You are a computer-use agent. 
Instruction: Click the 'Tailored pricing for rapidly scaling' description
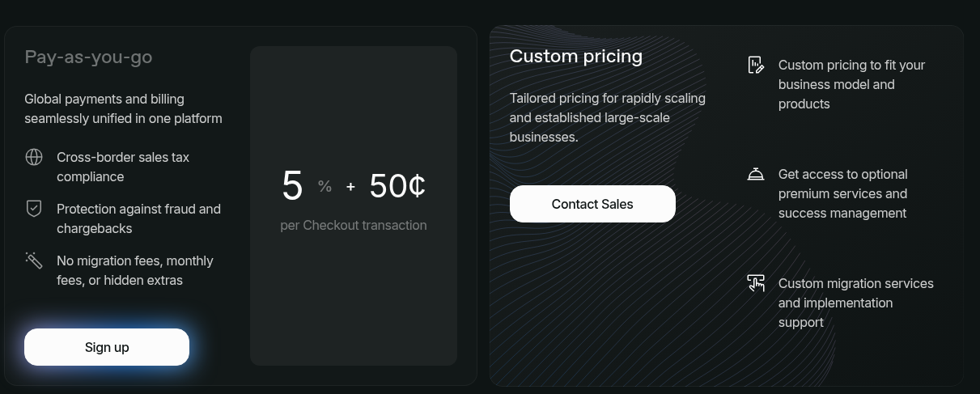click(607, 117)
